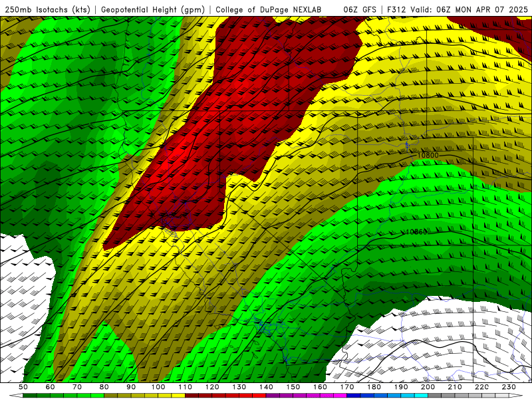Pick the bright yellow swatch just below 110 kts
Viewport: 532px width, 399px height.
(178, 395)
